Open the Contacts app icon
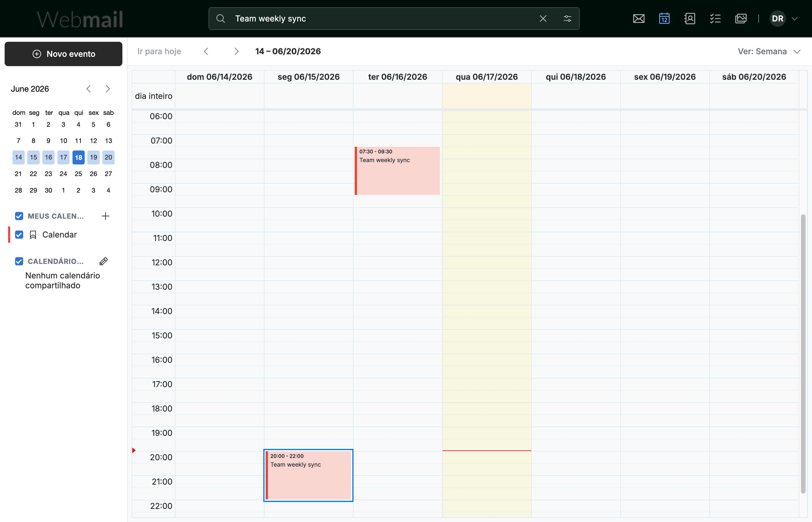812x522 pixels. pos(690,19)
